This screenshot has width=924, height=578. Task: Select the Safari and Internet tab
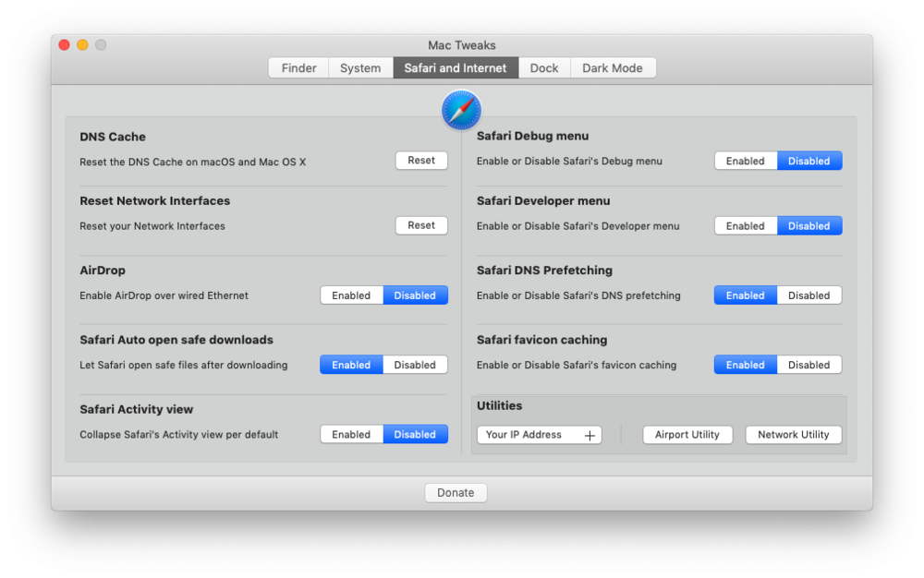coord(456,67)
